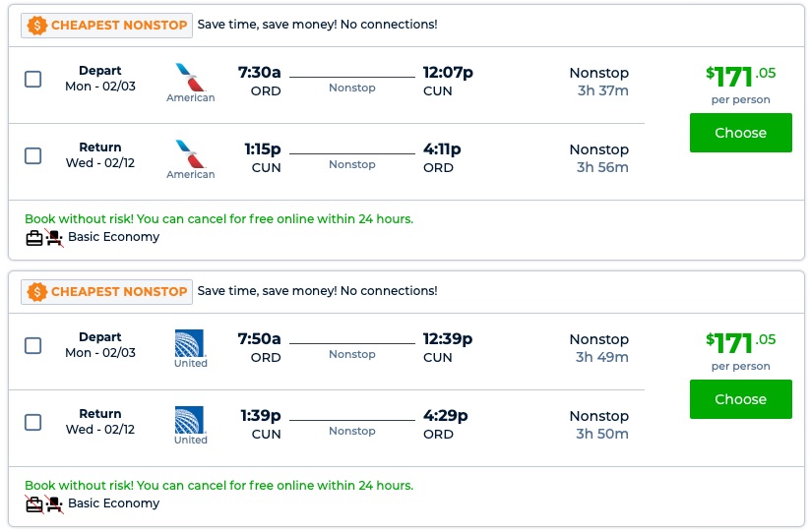This screenshot has width=809, height=532.
Task: Click the crossed-out baggage icon in the United itinerary
Action: 34,503
